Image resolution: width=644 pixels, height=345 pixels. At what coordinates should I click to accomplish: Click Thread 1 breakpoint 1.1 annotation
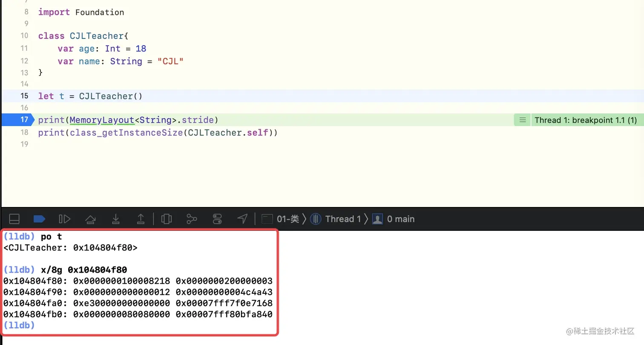[585, 120]
